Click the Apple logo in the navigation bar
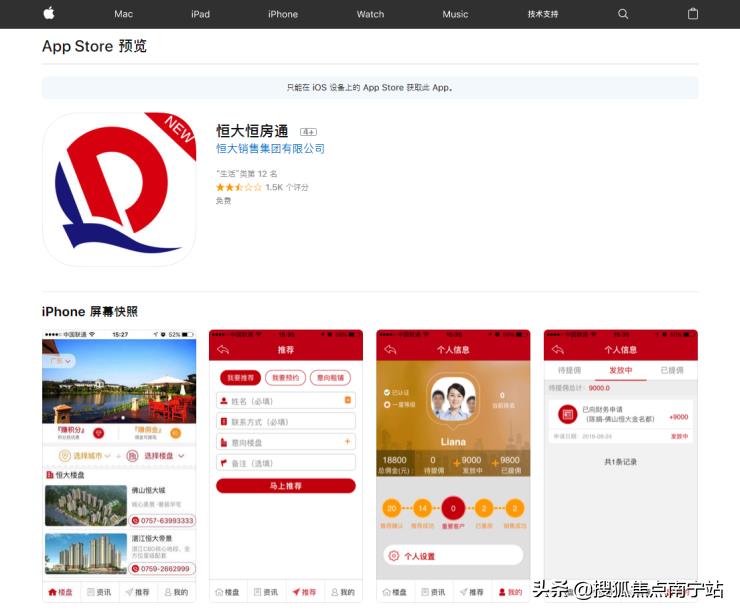740x615 pixels. (49, 14)
